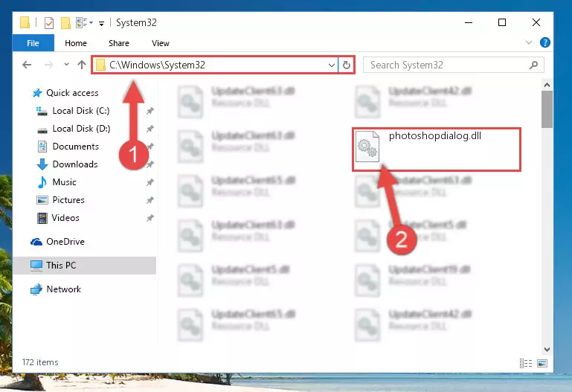Click the pin icon next to Local Disk (D:)
This screenshot has width=572, height=392.
click(150, 129)
